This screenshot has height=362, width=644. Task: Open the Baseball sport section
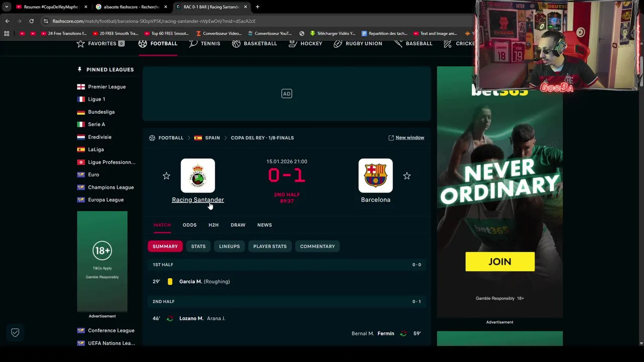tap(414, 44)
